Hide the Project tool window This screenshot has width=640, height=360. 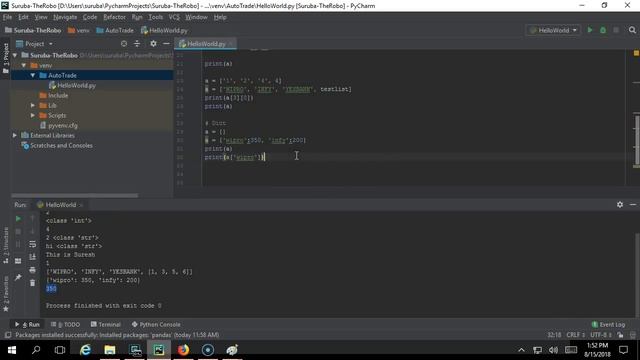(166, 44)
